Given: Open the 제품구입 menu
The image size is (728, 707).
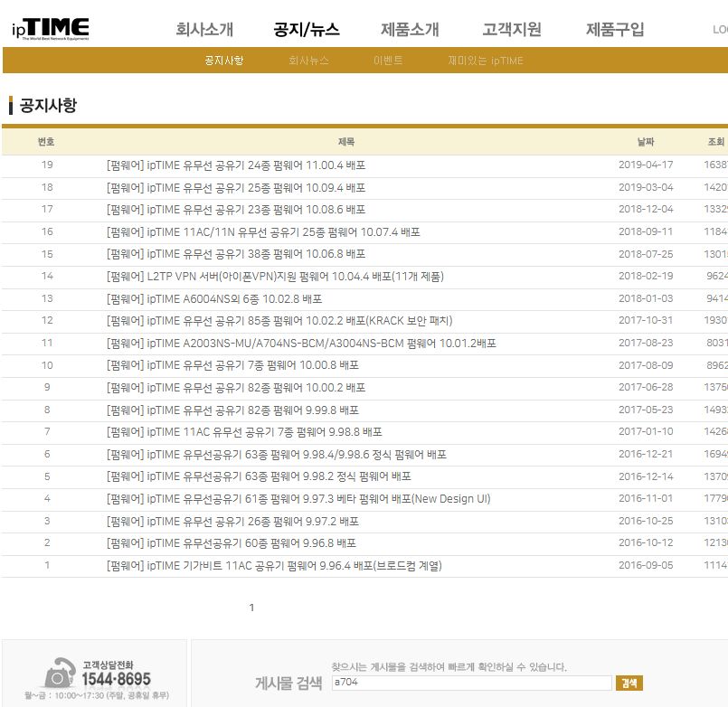Looking at the screenshot, I should pos(615,29).
